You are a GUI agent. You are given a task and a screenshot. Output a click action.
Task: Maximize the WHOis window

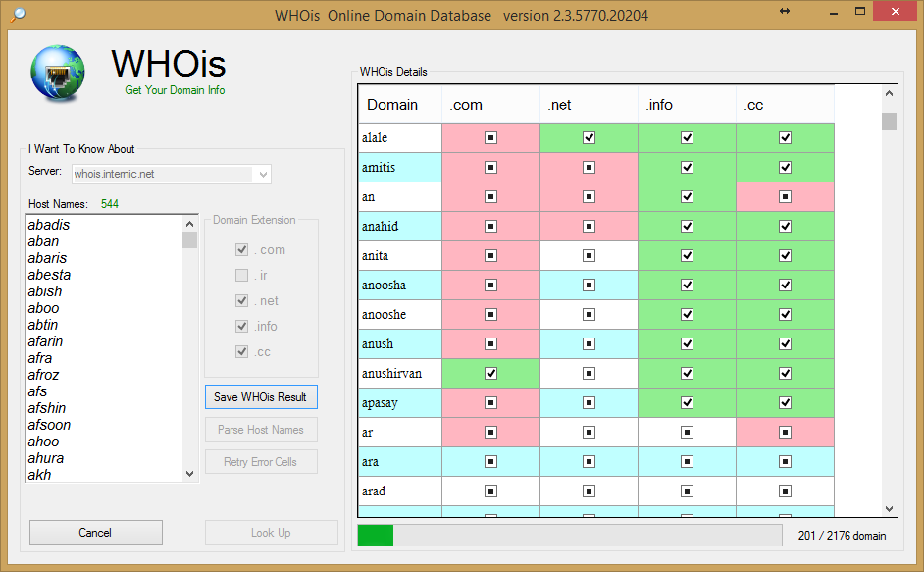click(860, 11)
